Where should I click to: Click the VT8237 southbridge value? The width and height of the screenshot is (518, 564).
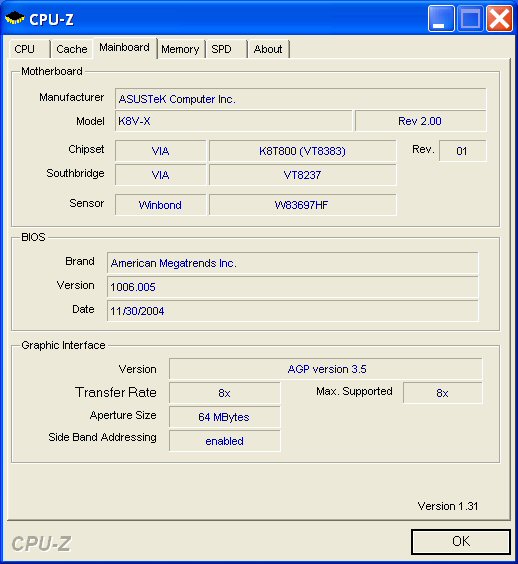(303, 175)
